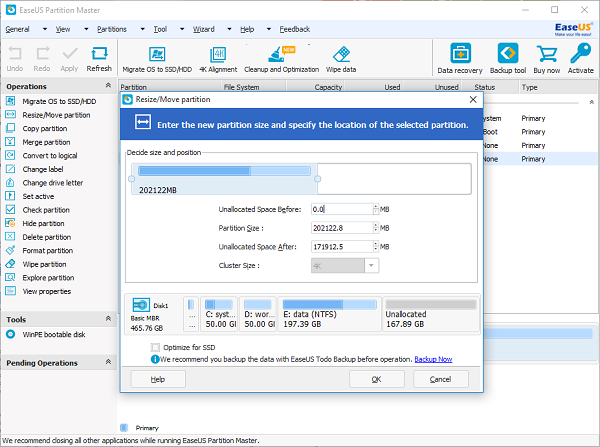Select Change drive letter operation

click(x=52, y=183)
